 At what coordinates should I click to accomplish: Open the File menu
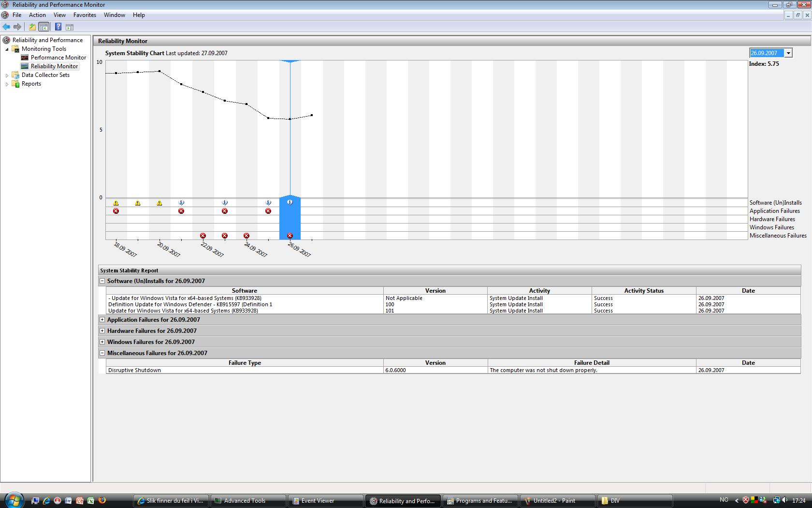[17, 15]
